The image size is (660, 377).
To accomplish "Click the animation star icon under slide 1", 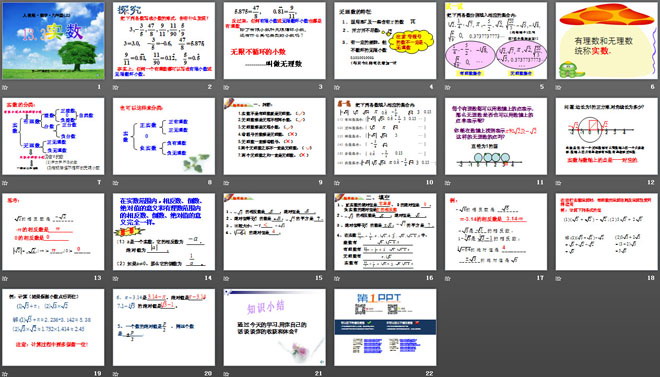I will [x=5, y=87].
